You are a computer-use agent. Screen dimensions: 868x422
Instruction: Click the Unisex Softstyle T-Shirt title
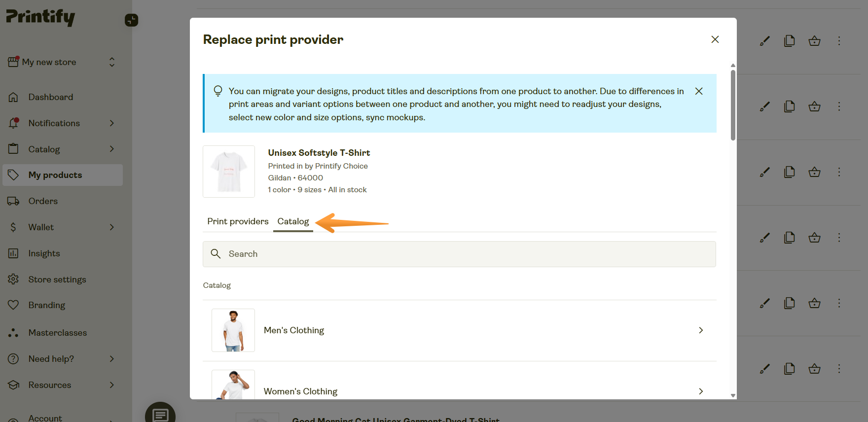(x=319, y=153)
